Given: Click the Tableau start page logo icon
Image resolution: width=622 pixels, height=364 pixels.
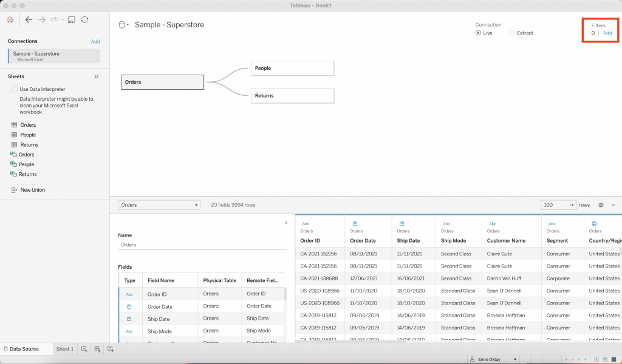Looking at the screenshot, I should pyautogui.click(x=10, y=19).
